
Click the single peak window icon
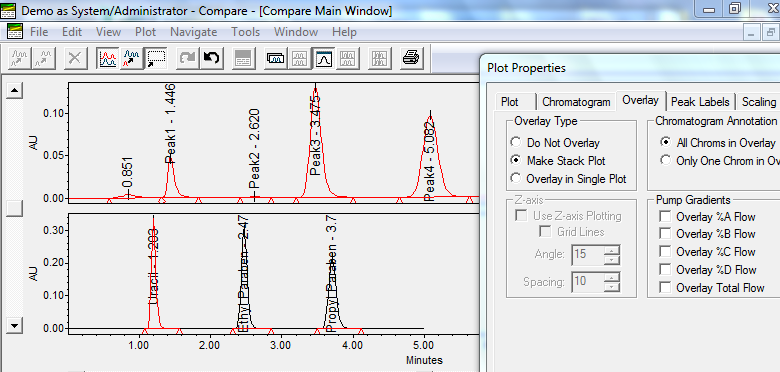324,58
